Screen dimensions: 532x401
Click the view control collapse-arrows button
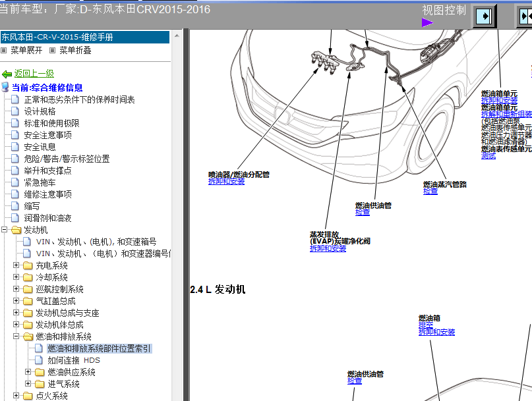[525, 16]
